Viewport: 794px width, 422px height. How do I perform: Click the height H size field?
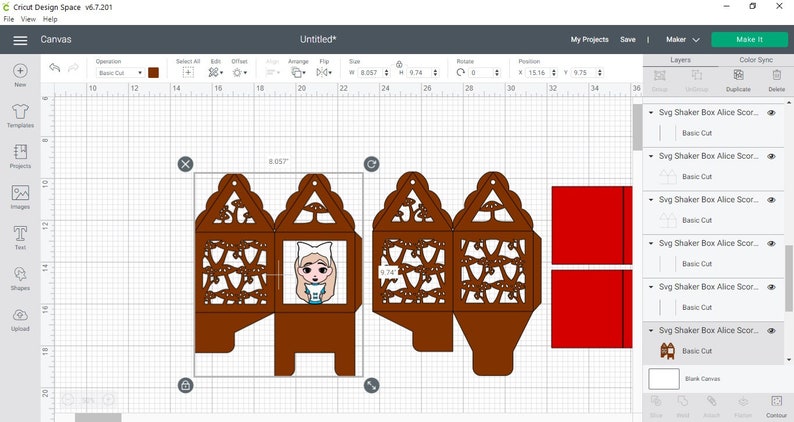(x=418, y=73)
